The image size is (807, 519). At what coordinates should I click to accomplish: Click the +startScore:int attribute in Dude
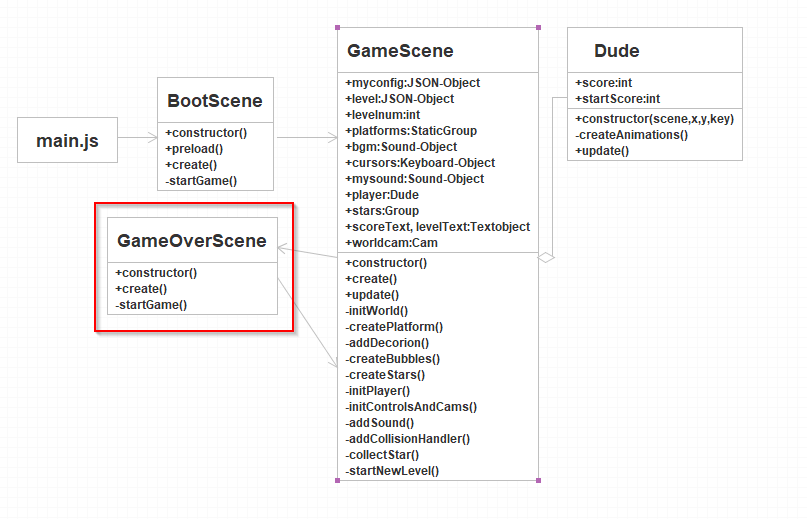(x=617, y=99)
